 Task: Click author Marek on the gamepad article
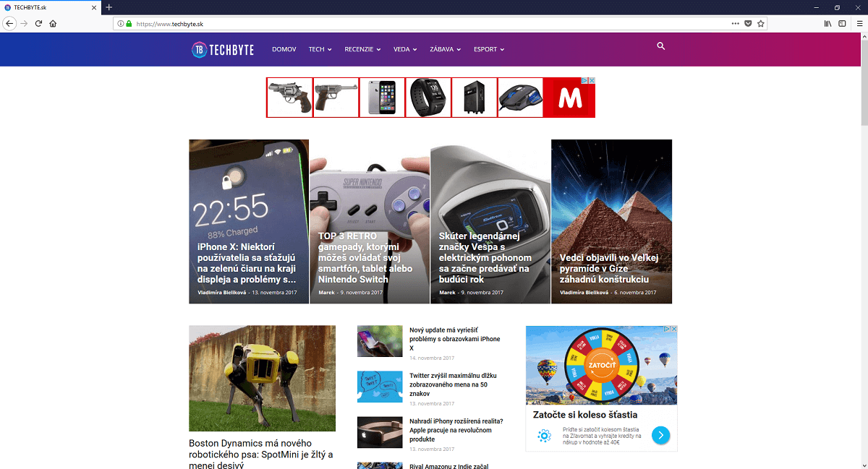point(327,293)
